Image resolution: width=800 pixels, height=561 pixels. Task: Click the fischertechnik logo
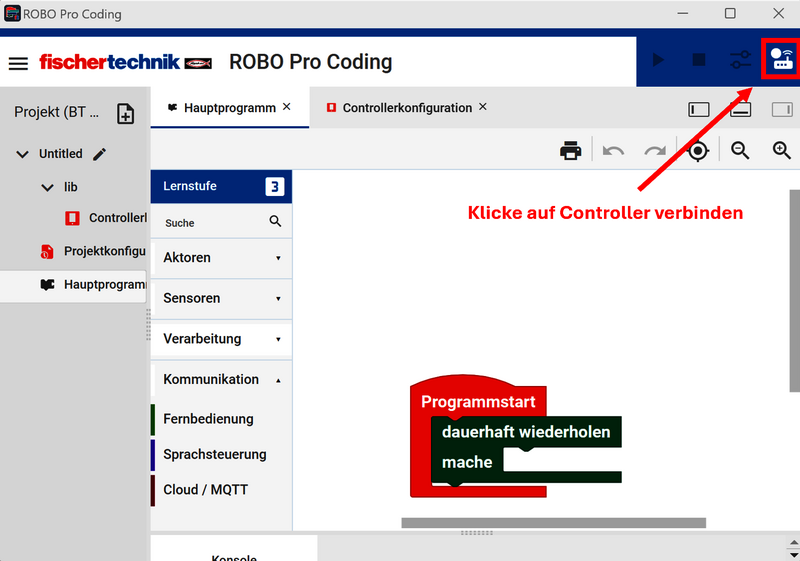click(126, 62)
